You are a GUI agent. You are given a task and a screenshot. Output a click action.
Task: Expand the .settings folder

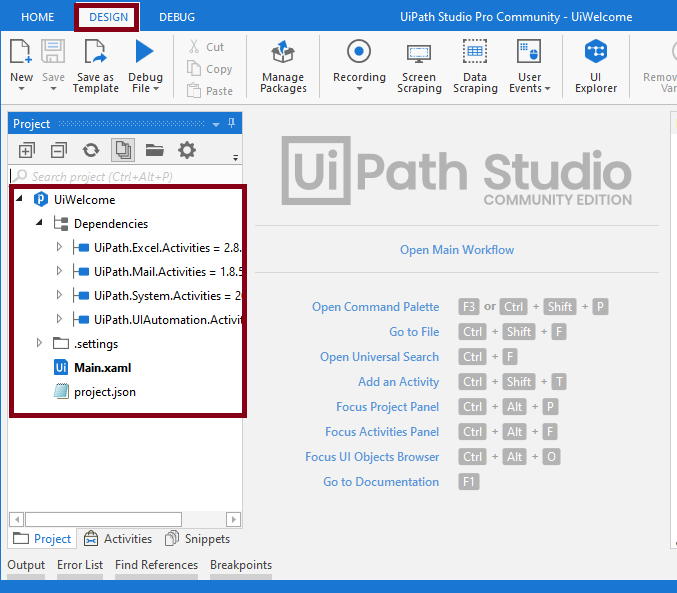coord(39,343)
